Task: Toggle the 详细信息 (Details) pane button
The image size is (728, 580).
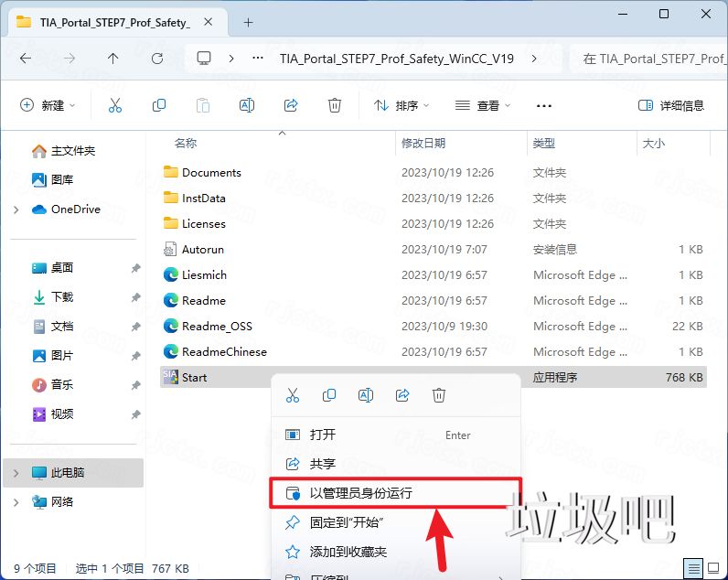Action: coord(671,105)
